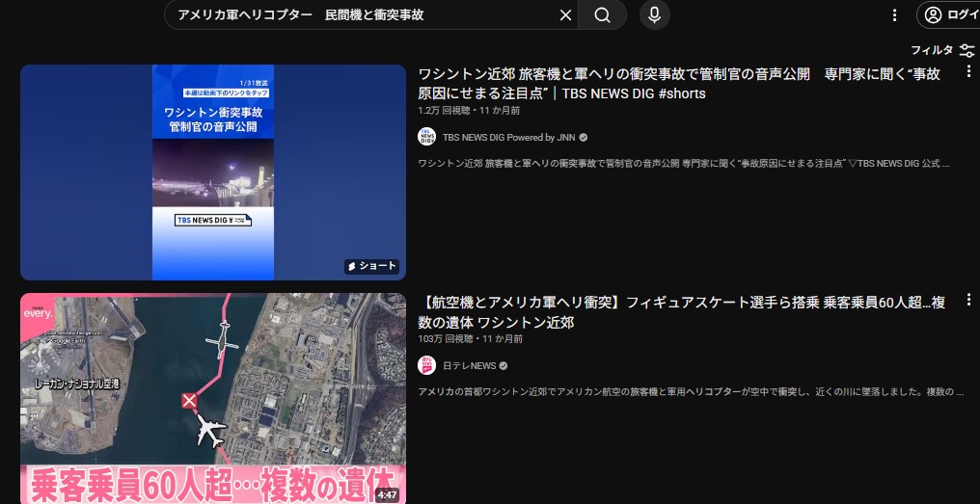Start voice search with the microphone icon
The width and height of the screenshot is (980, 504).
pos(654,15)
